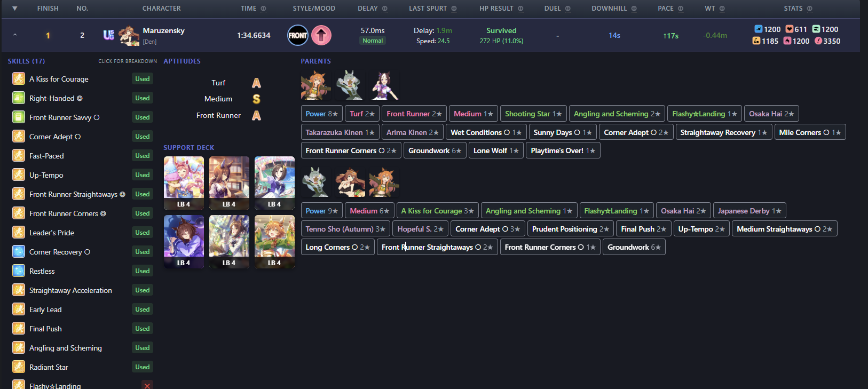Click the green Front Runner Savvy skill icon
The height and width of the screenshot is (389, 868).
[19, 117]
